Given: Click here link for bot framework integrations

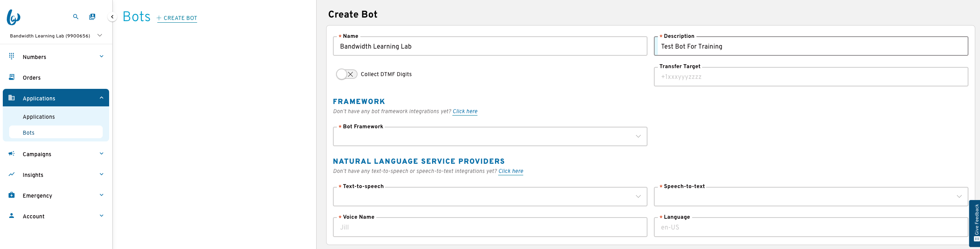Looking at the screenshot, I should [x=465, y=112].
